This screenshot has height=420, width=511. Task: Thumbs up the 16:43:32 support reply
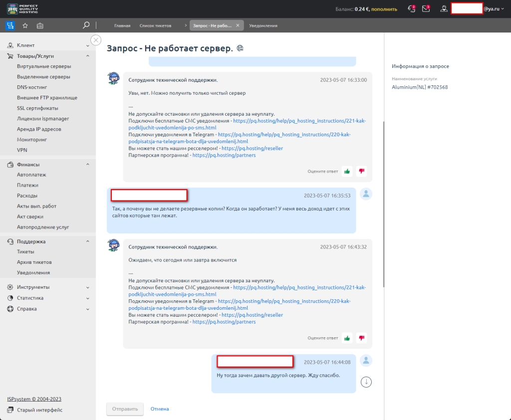click(x=347, y=338)
